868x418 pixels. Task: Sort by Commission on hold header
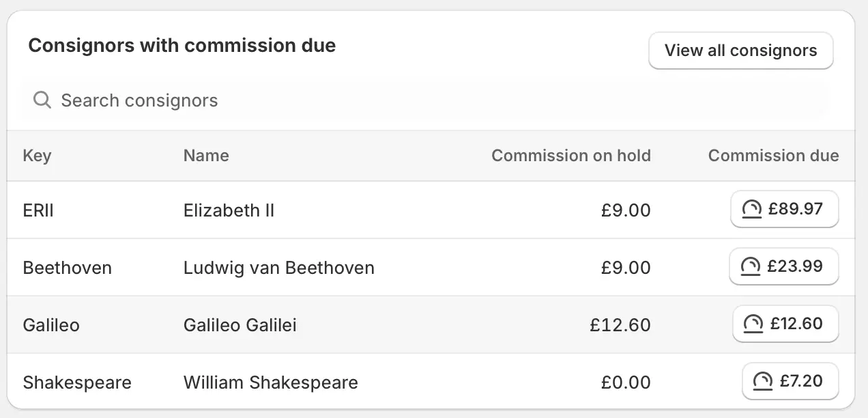coord(570,156)
